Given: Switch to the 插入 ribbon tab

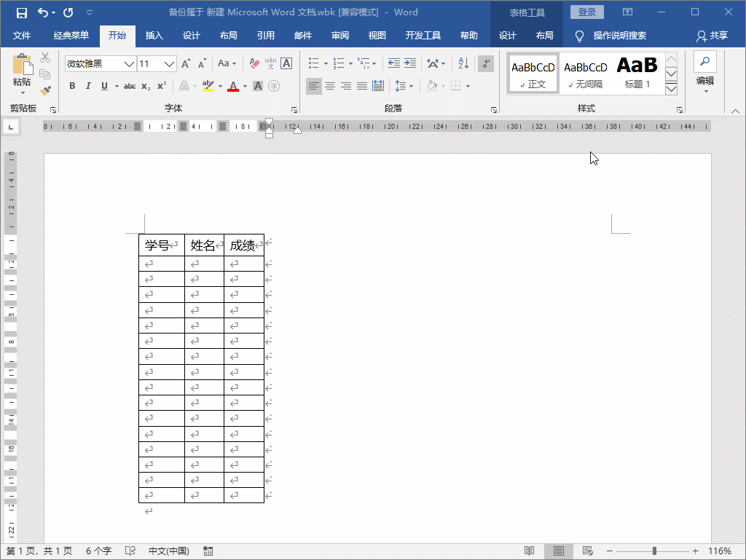Looking at the screenshot, I should 154,36.
